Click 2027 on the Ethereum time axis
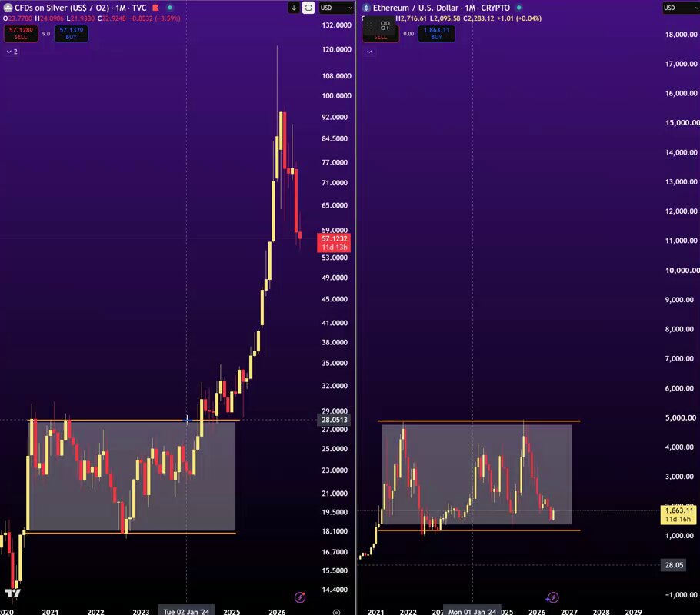The height and width of the screenshot is (615, 700). pyautogui.click(x=569, y=611)
